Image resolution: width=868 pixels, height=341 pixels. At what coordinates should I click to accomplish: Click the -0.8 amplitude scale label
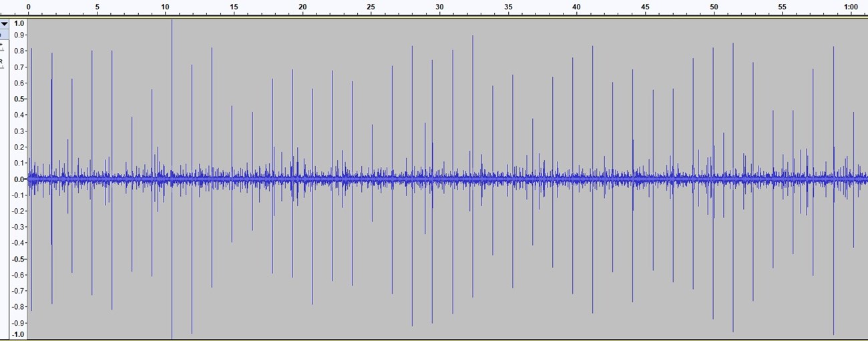point(18,307)
